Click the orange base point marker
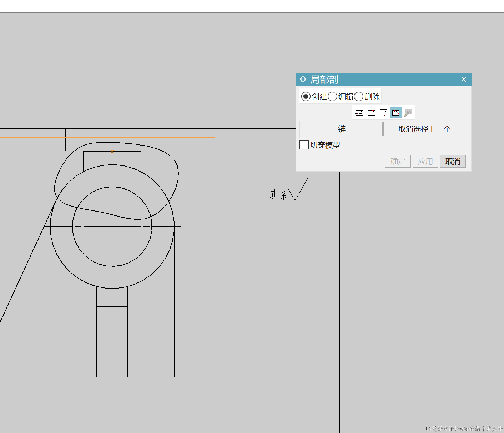This screenshot has height=433, width=504. pyautogui.click(x=112, y=151)
